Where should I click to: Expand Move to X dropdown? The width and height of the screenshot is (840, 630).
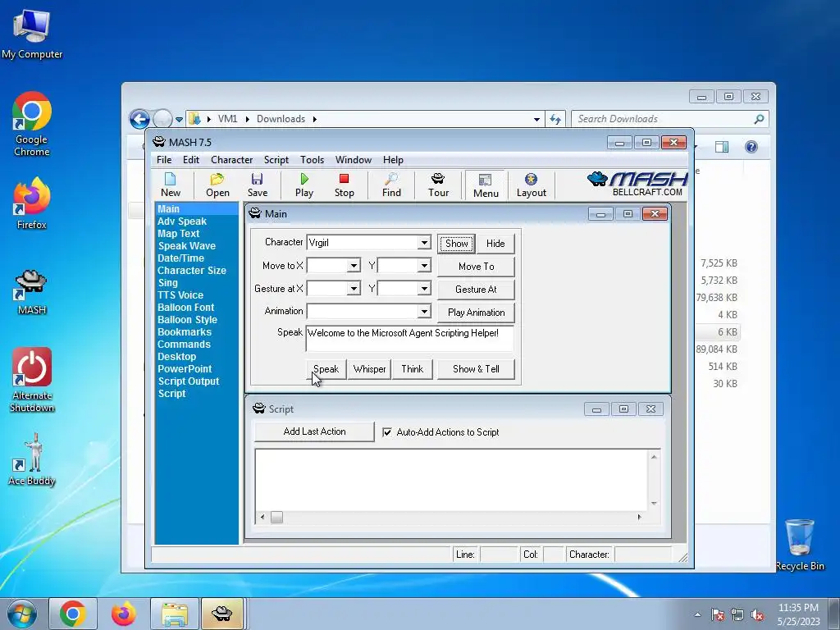coord(354,266)
